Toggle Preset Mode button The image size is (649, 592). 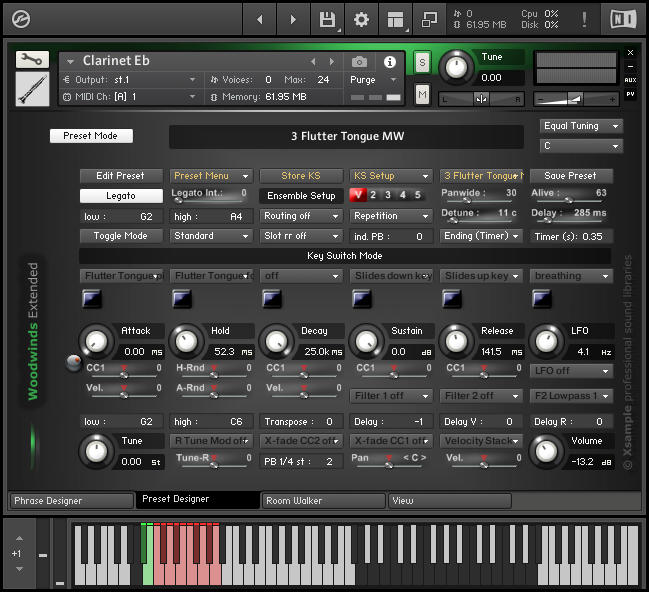click(x=91, y=136)
